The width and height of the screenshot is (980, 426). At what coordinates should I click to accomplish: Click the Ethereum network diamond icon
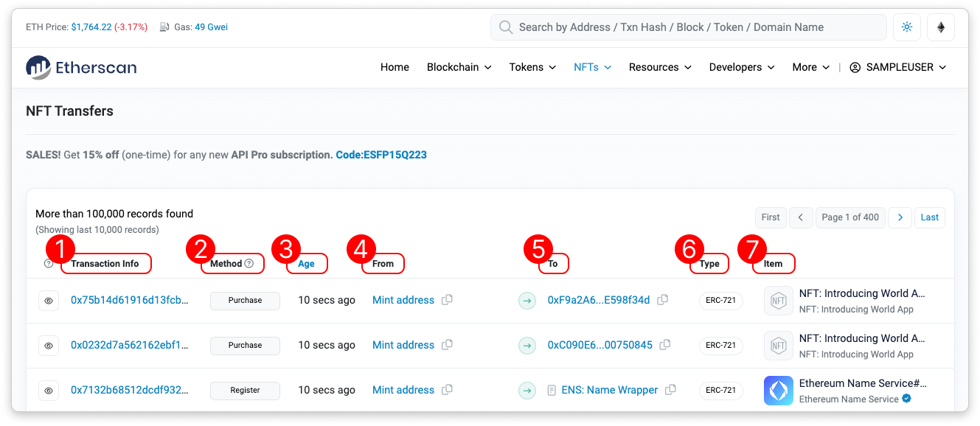[940, 27]
